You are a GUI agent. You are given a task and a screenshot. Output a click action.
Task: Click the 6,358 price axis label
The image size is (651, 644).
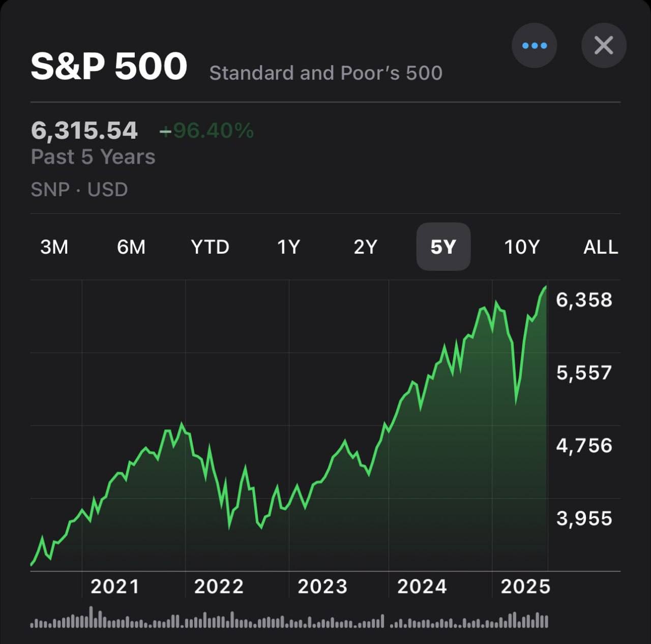[584, 300]
